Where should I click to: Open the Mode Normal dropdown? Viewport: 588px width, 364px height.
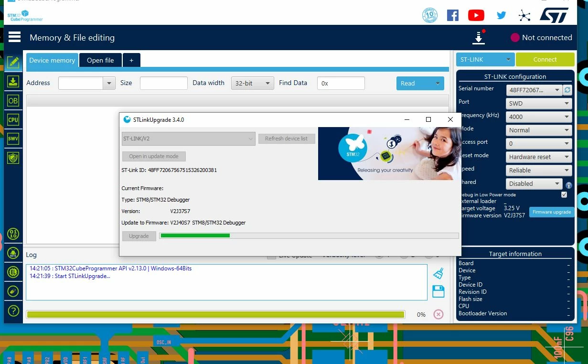tap(539, 130)
